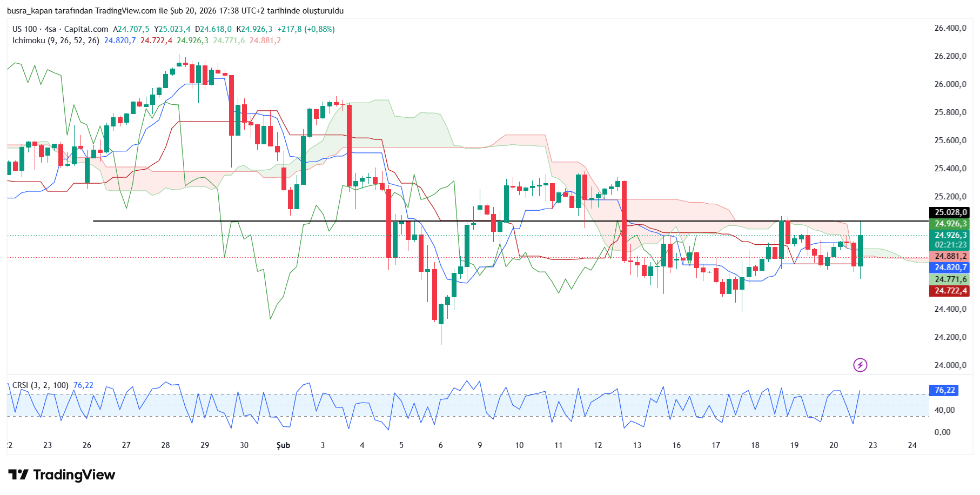Select the Ichimoku (9, 26, 52, 26) legend label
Image resolution: width=980 pixels, height=495 pixels.
56,41
